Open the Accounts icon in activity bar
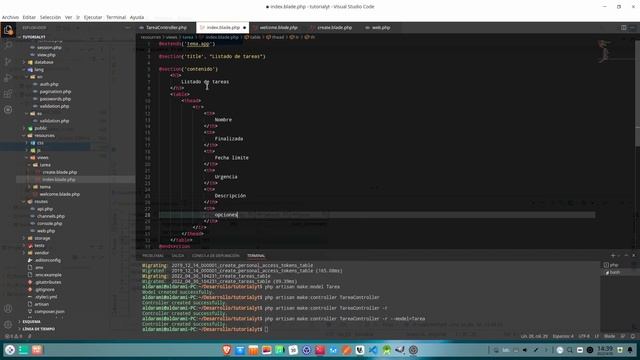The width and height of the screenshot is (640, 360). tap(8, 309)
